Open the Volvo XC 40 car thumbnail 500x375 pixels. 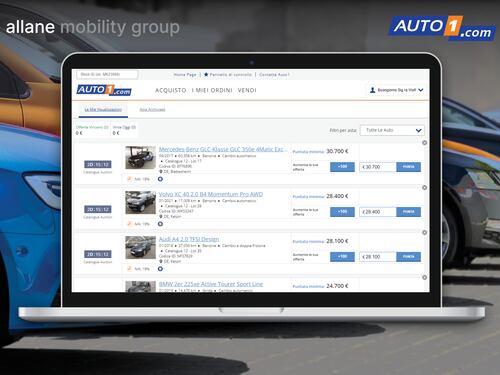(x=140, y=202)
